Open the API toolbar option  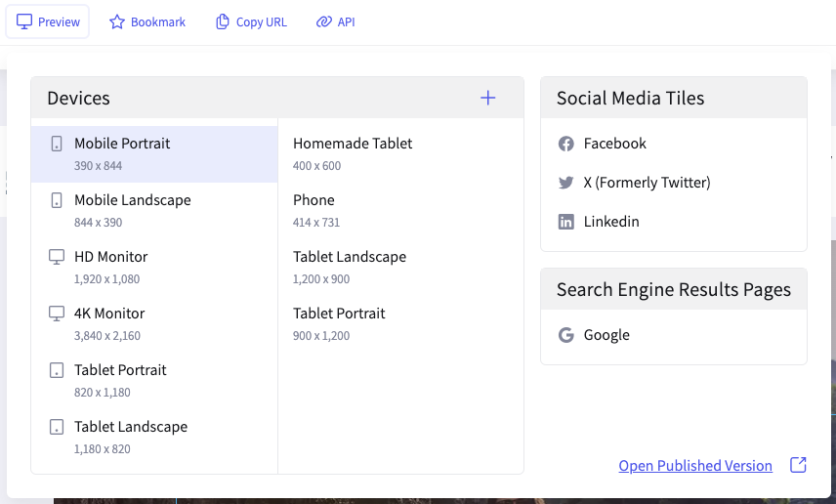(x=335, y=21)
